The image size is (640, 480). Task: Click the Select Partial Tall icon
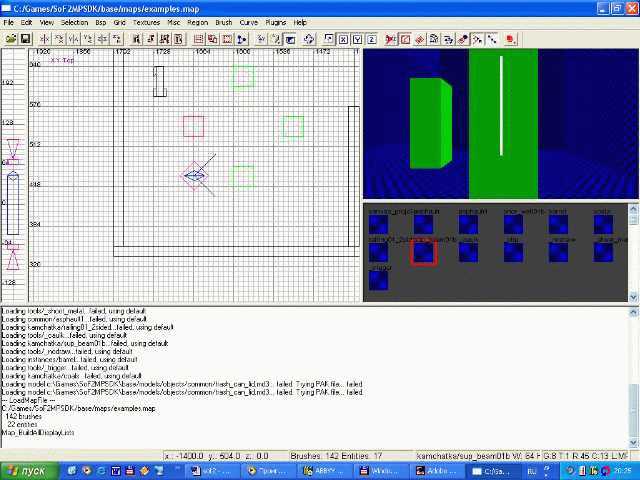[164, 39]
